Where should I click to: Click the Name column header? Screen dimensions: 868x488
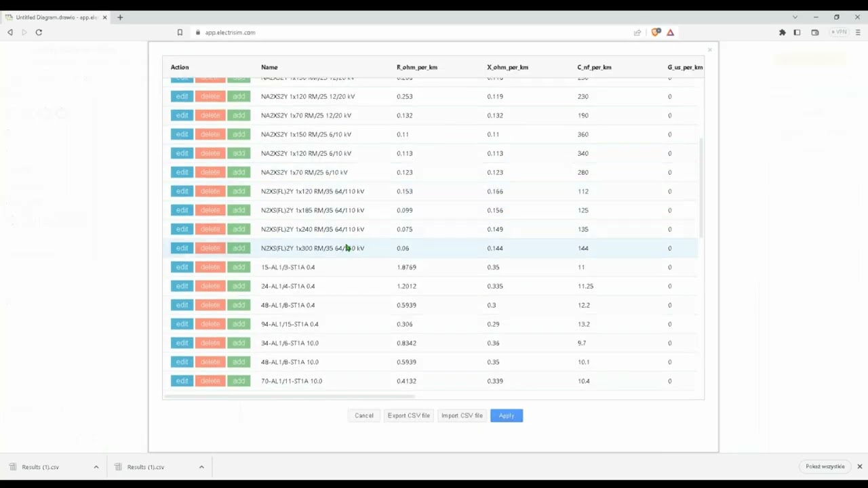point(269,67)
